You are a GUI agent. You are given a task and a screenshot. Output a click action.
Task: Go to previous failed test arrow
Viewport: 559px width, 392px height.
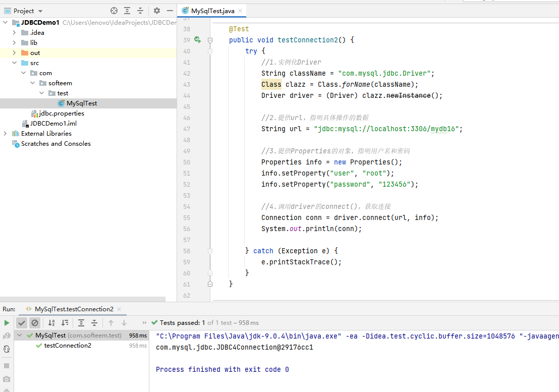111,323
